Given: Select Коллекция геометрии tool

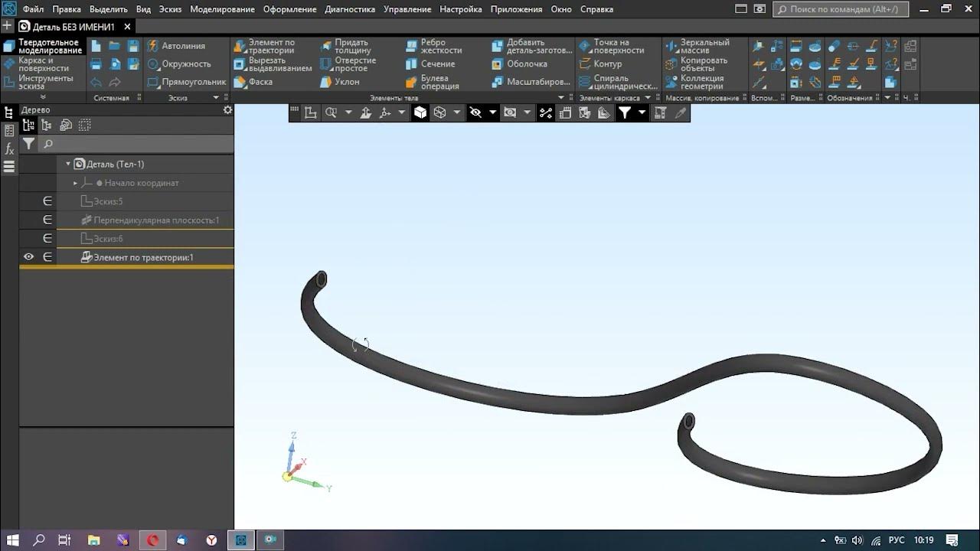Looking at the screenshot, I should pyautogui.click(x=695, y=81).
